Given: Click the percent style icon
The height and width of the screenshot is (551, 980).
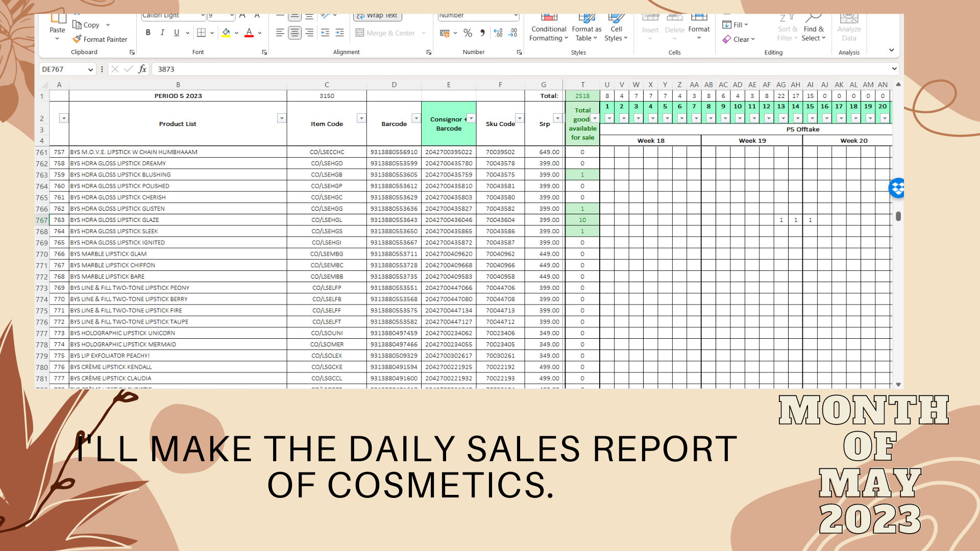Looking at the screenshot, I should [x=468, y=33].
